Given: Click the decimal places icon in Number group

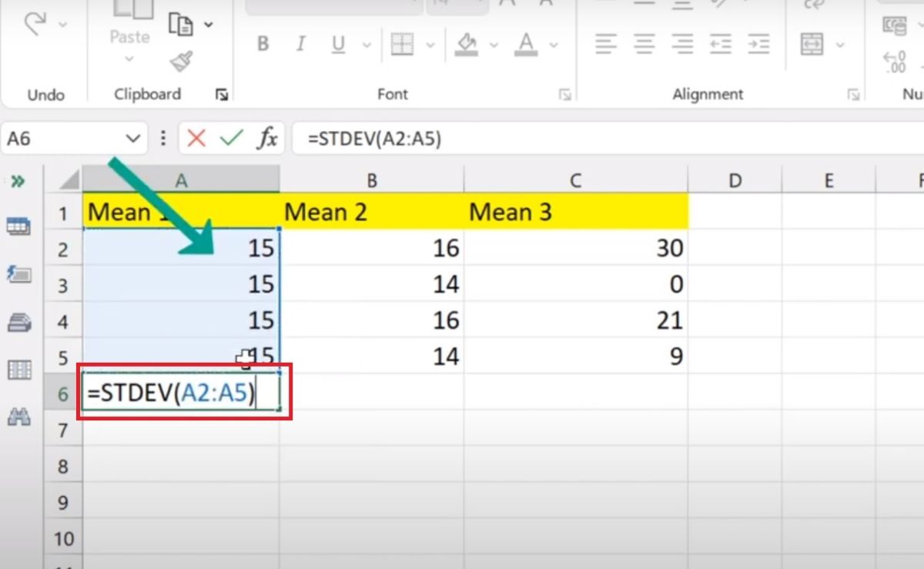Looking at the screenshot, I should pos(895,62).
